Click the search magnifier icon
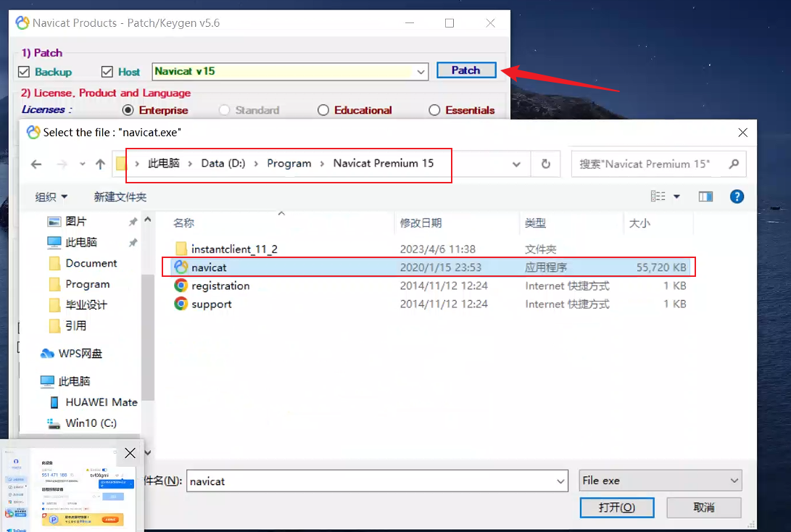Image resolution: width=791 pixels, height=532 pixels. 734,164
